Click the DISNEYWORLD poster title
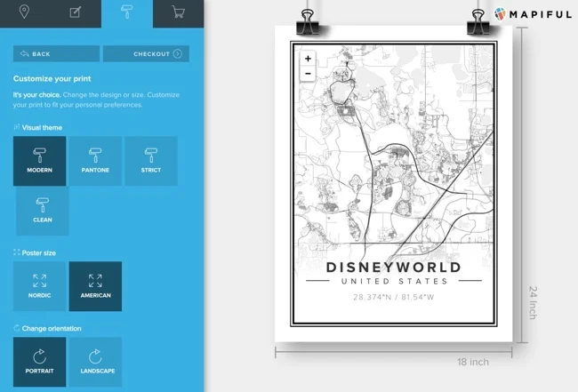Viewport: 578px width, 392px height. 394,268
